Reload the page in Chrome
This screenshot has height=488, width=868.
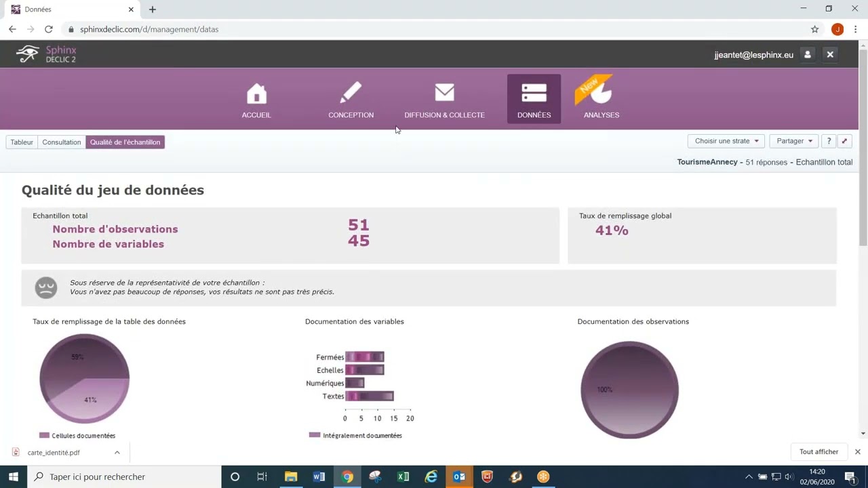(49, 29)
